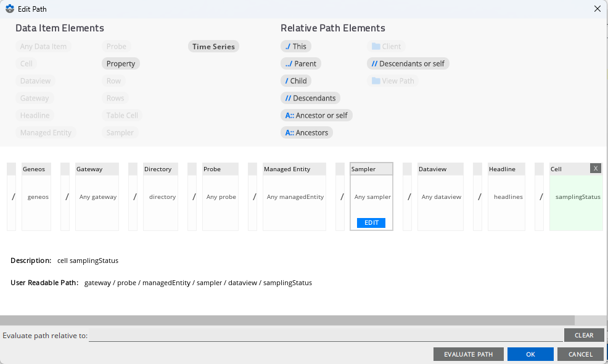Insert the '/ Child' path element
608x364 pixels.
click(295, 81)
